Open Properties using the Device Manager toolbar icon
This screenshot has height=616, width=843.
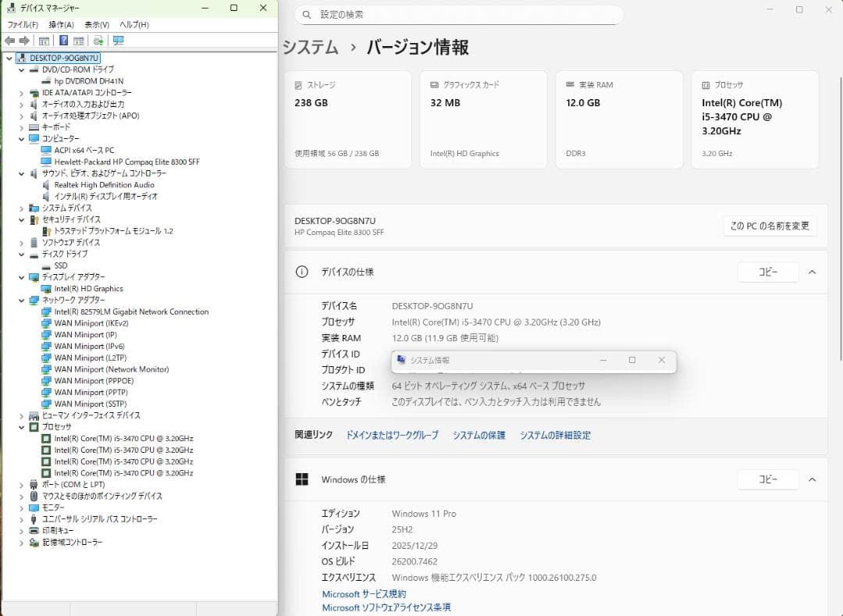point(79,40)
